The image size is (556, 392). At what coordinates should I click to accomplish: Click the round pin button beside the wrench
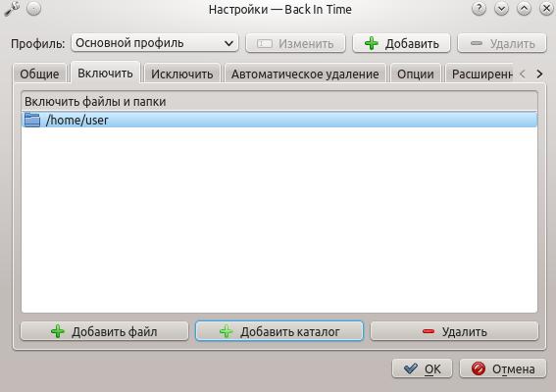pos(33,9)
